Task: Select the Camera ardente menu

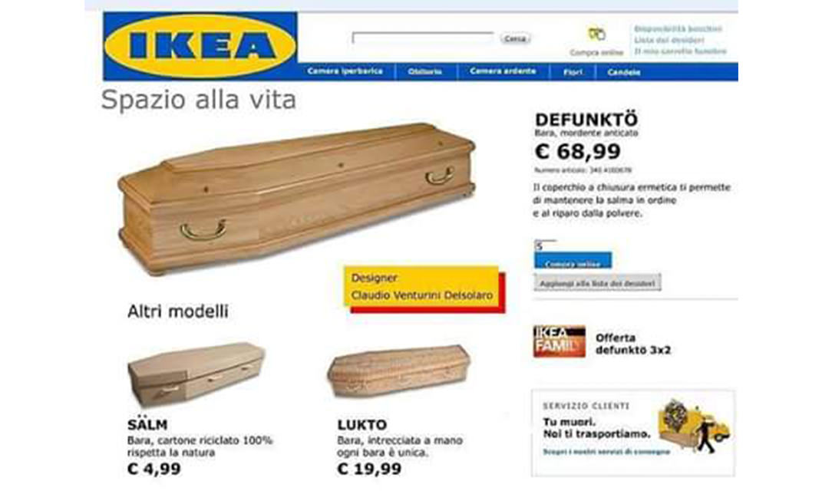Action: [503, 71]
